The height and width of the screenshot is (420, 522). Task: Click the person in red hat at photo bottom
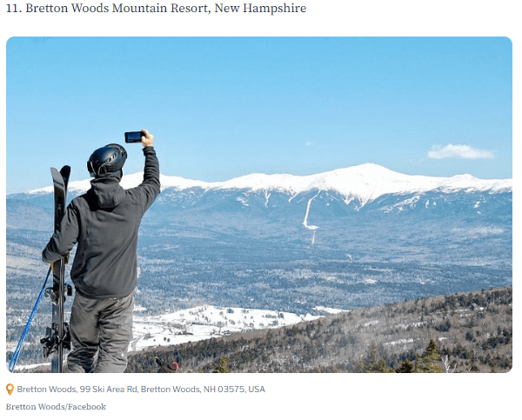[x=168, y=366]
